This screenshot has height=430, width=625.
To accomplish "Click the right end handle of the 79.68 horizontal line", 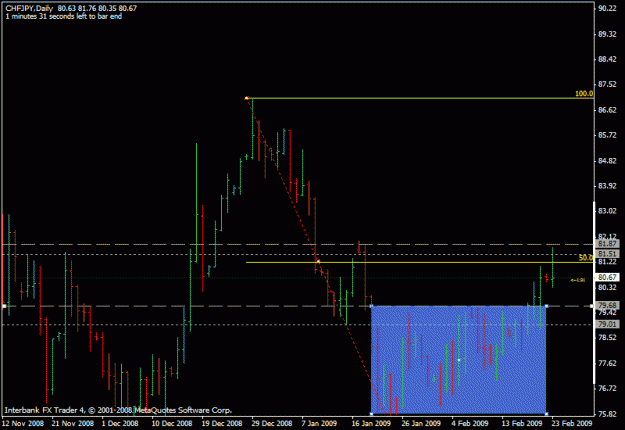I will (592, 306).
